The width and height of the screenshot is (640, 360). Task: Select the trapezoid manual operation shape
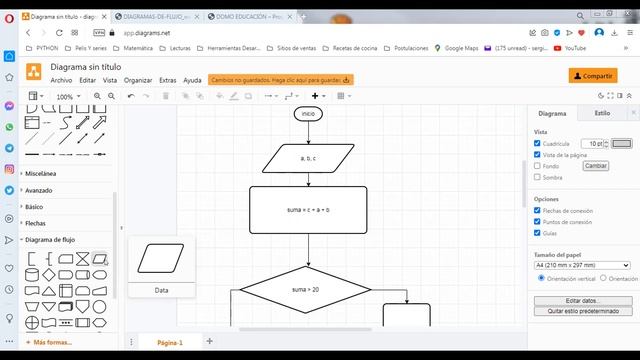point(32,307)
